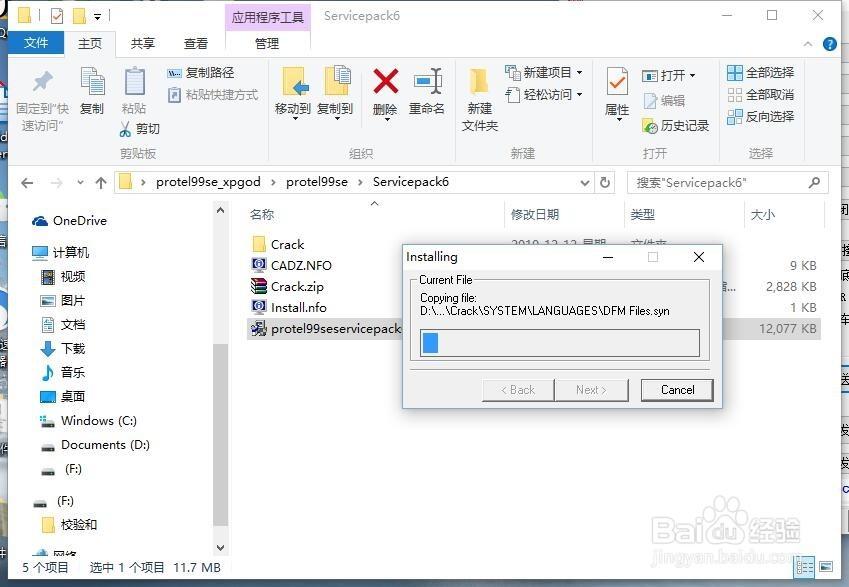Select the protel99seservicepack file
Screen dimensions: 849x587
click(x=325, y=329)
